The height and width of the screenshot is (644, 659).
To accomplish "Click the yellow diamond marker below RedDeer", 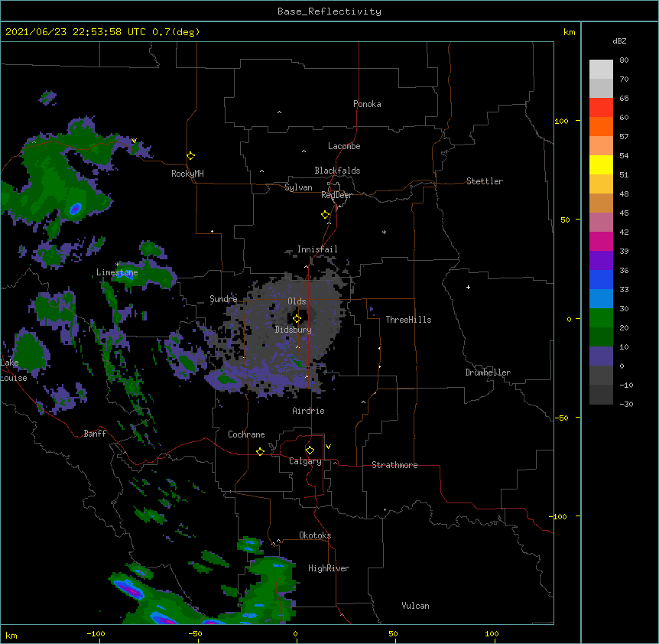I will coord(326,215).
